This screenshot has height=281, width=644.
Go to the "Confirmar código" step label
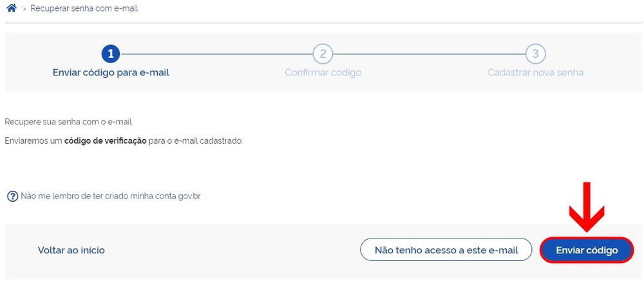tap(323, 72)
